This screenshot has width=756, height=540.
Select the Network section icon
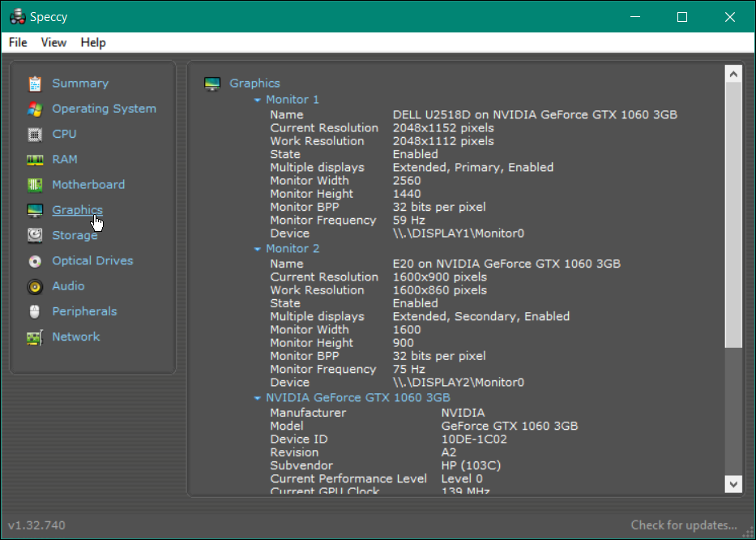34,336
